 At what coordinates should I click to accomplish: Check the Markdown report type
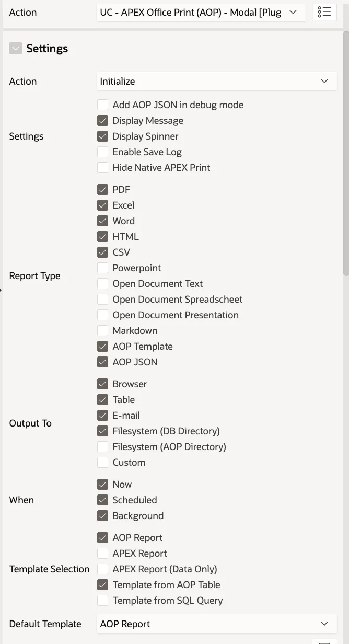[x=103, y=330]
